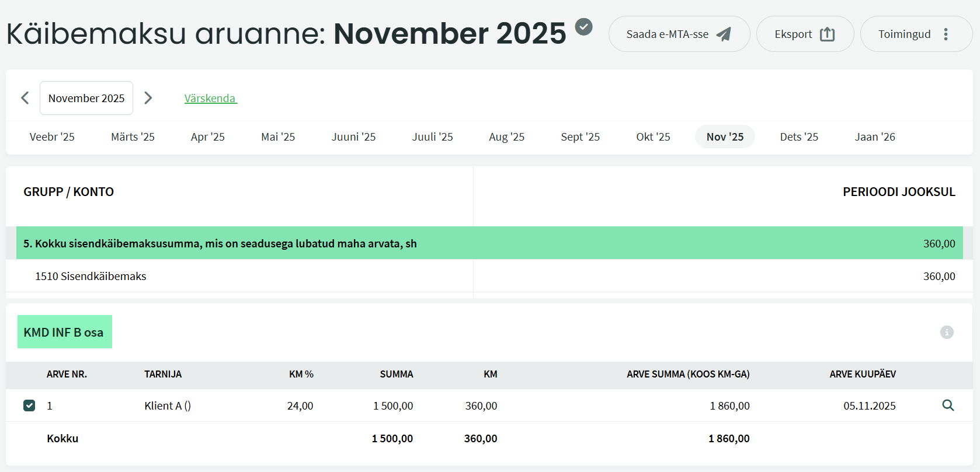This screenshot has width=980, height=472.
Task: Go to previous month with left arrow
Action: [x=25, y=98]
